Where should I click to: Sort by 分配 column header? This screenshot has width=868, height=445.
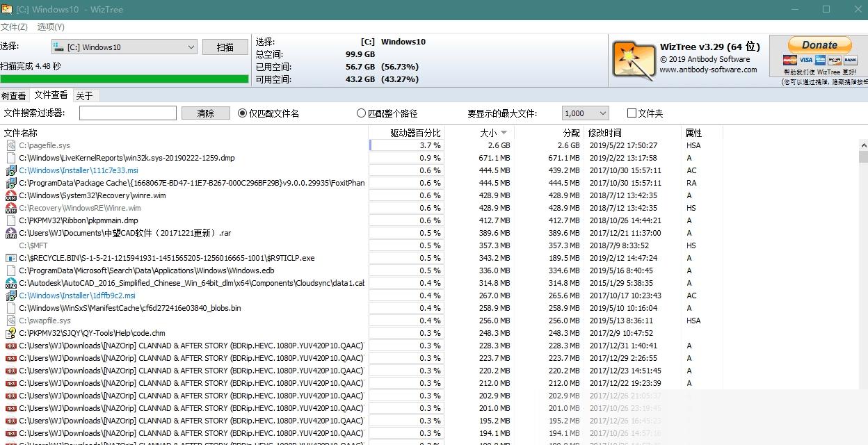click(x=549, y=133)
